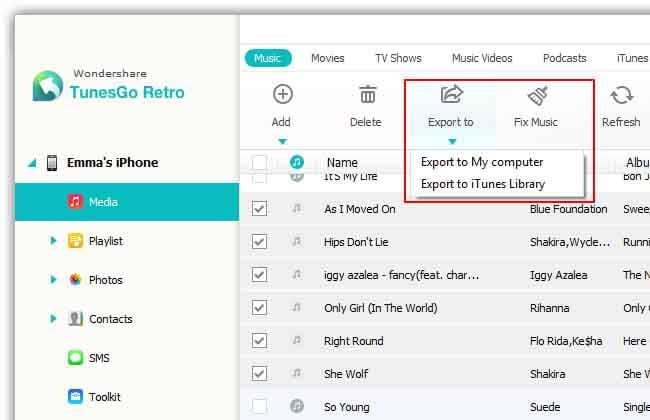Image resolution: width=650 pixels, height=420 pixels.
Task: Click the iPhone device icon
Action: (x=52, y=163)
